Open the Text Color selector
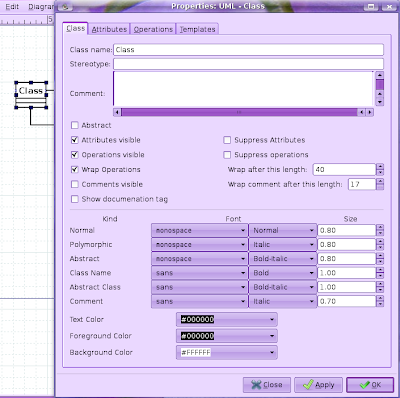Screen dimensions: 400x398 pos(227,319)
